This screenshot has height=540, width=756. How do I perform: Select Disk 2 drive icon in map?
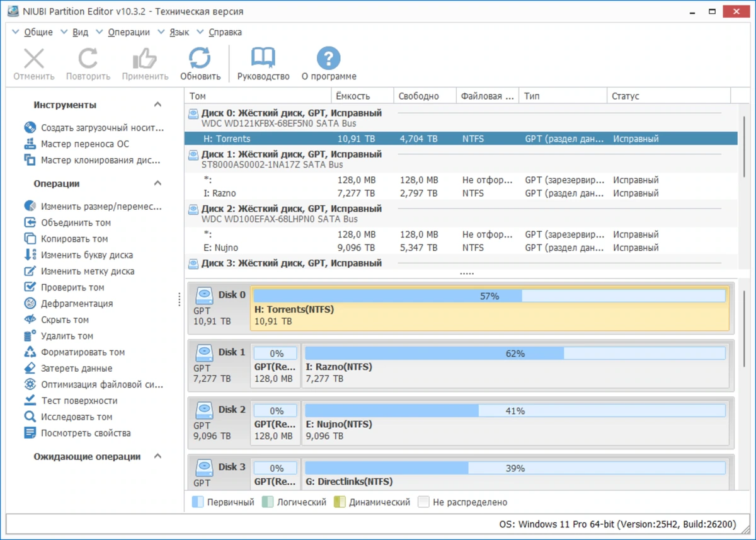coord(205,410)
